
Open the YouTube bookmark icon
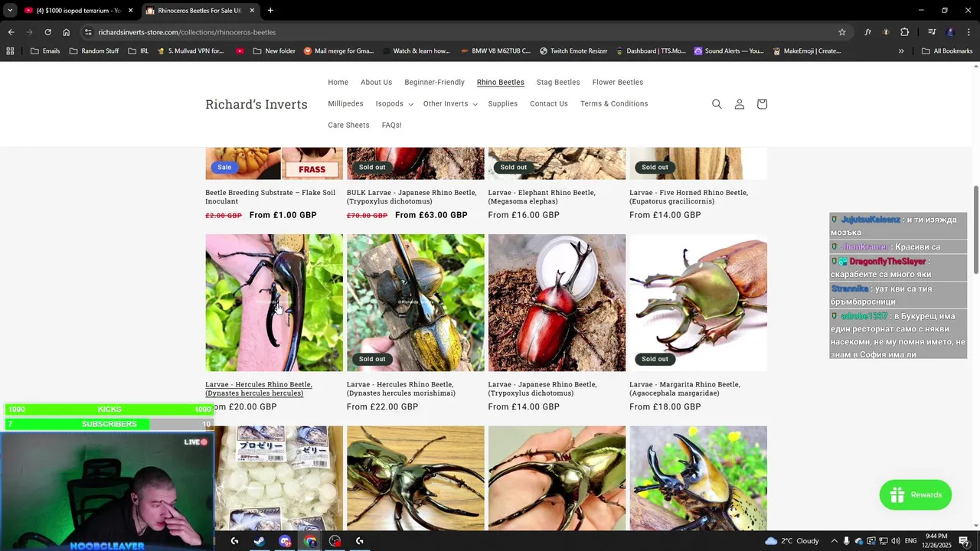240,51
